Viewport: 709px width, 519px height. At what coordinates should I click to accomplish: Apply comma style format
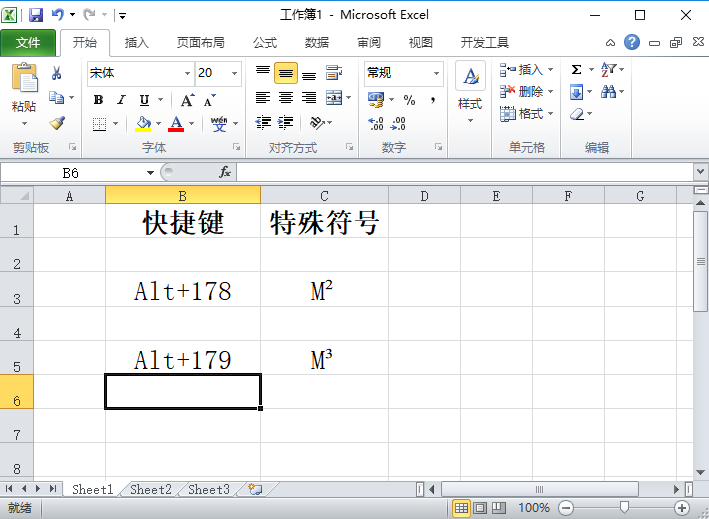coord(433,100)
